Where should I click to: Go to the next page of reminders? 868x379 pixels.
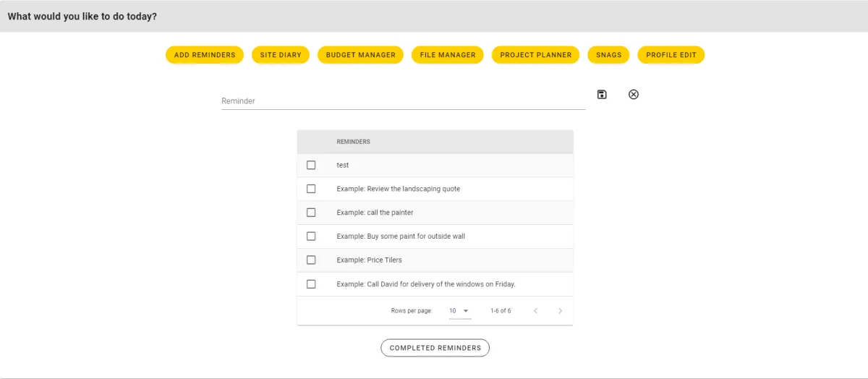(x=560, y=311)
